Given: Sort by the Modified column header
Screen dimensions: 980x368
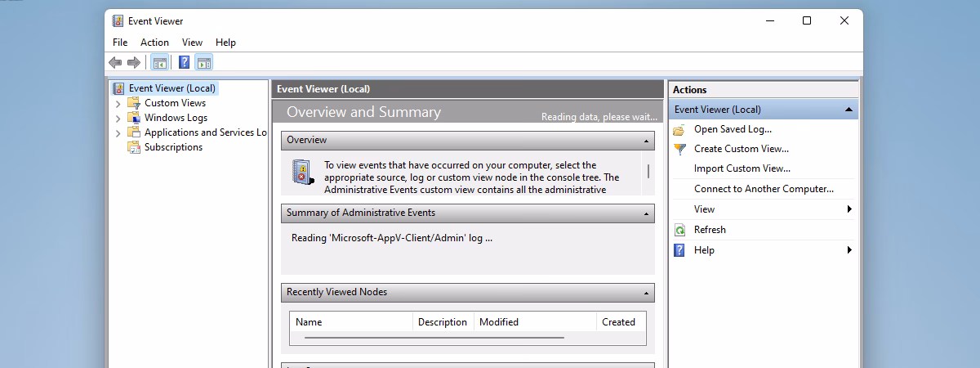Looking at the screenshot, I should tap(535, 322).
